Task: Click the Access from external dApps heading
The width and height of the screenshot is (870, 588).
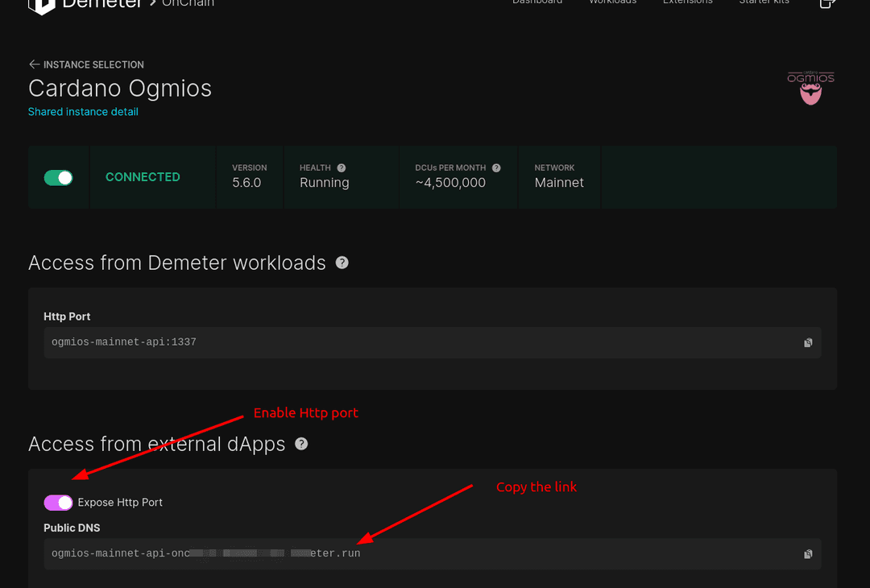Action: pyautogui.click(x=156, y=445)
